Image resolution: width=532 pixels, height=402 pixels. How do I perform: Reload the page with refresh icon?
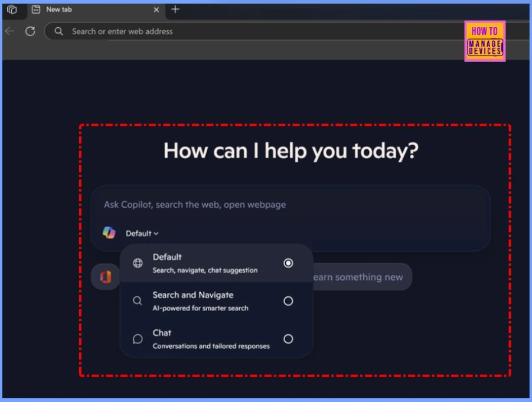(x=30, y=31)
